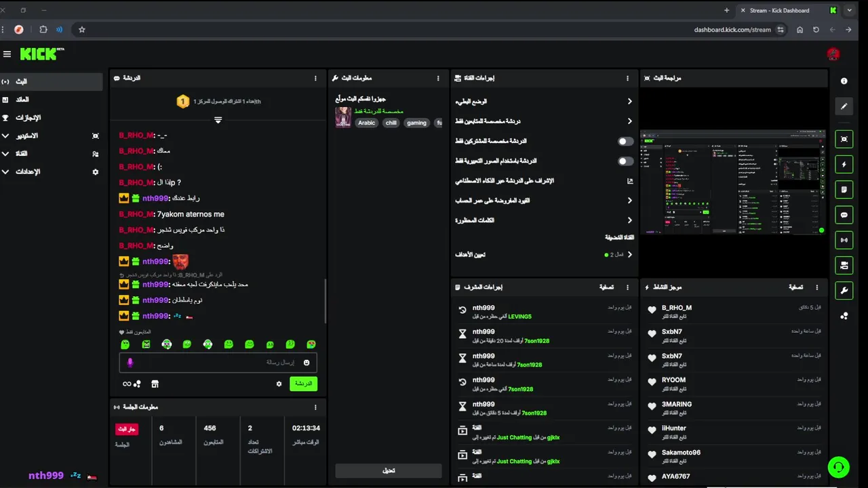
Task: Open the three-dot menu of the stream info panel
Action: (x=438, y=78)
